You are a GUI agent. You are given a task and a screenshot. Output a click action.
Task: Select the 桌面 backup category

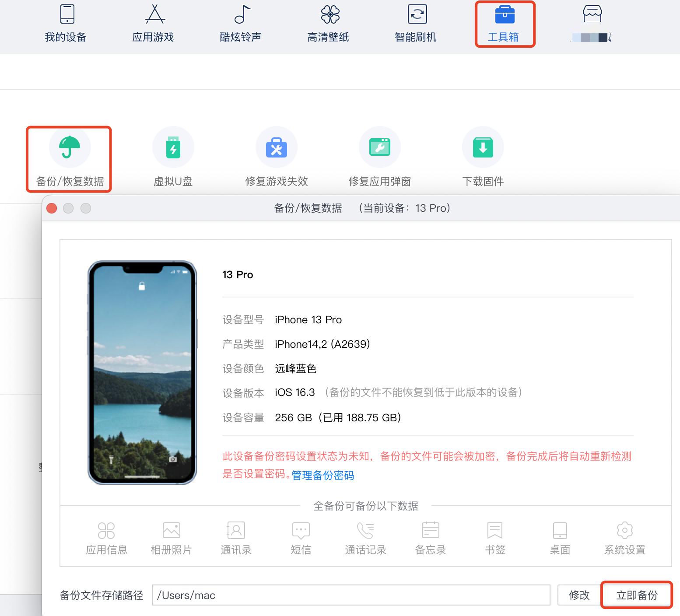tap(560, 537)
